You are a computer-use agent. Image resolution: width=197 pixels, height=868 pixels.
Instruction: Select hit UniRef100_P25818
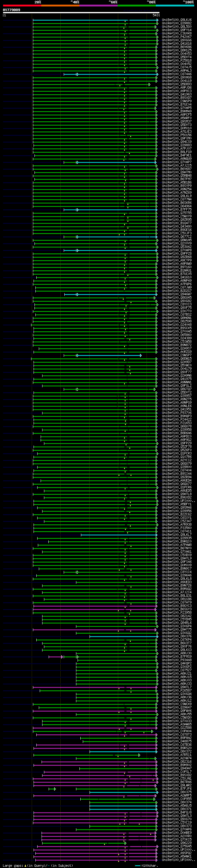pos(177,60)
